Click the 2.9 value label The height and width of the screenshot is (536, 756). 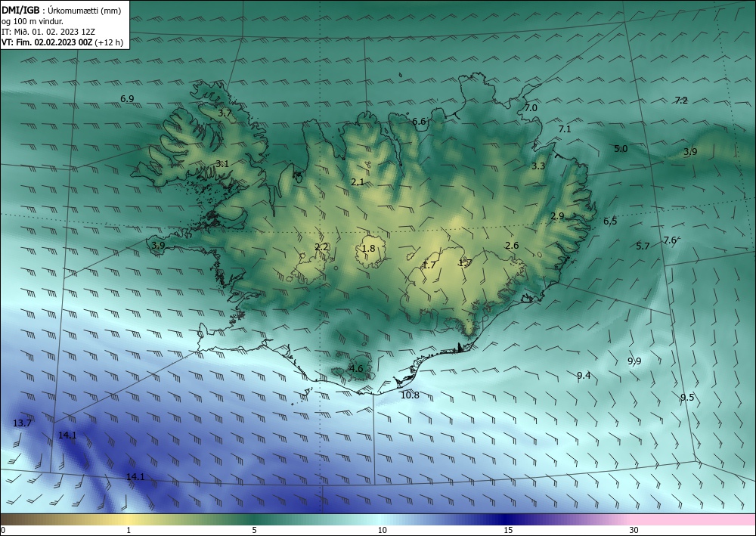tap(557, 216)
